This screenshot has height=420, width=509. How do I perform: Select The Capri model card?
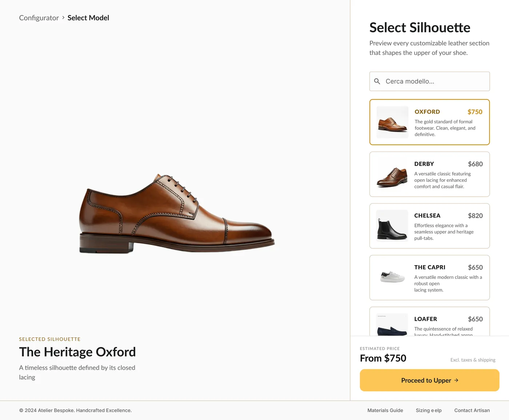pyautogui.click(x=429, y=277)
